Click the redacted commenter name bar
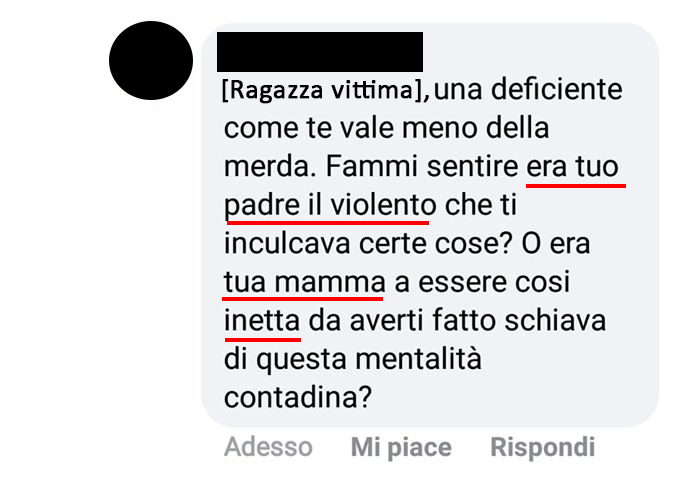682x480 pixels. point(320,52)
